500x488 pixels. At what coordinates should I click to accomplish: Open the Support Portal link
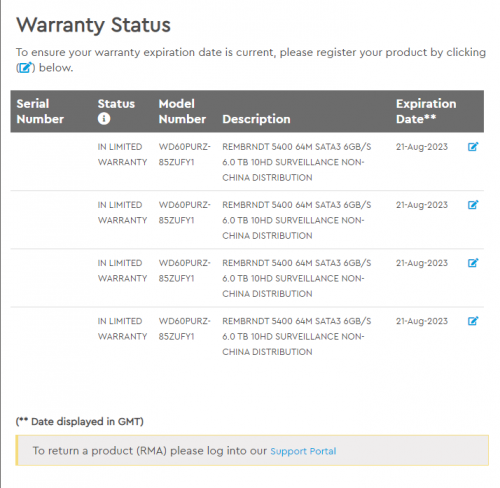pyautogui.click(x=303, y=451)
